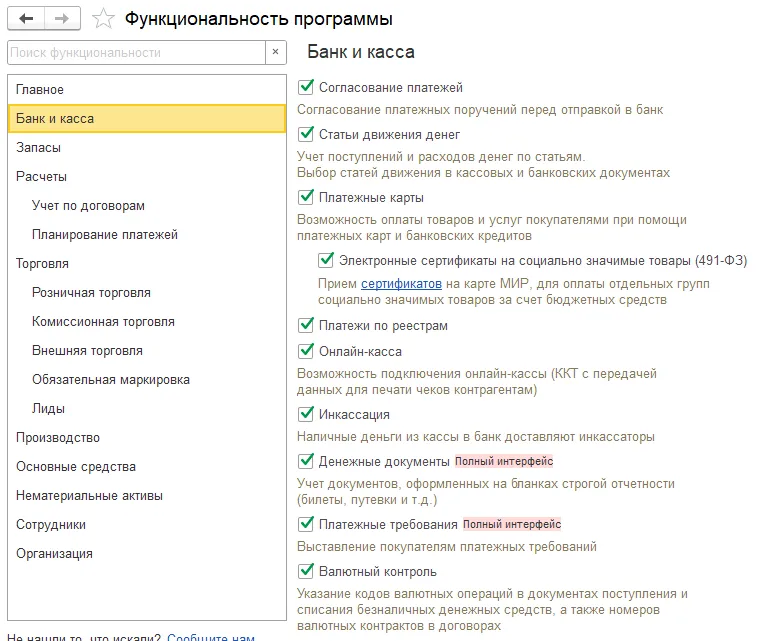Open the Производство section
This screenshot has width=779, height=641.
click(58, 438)
